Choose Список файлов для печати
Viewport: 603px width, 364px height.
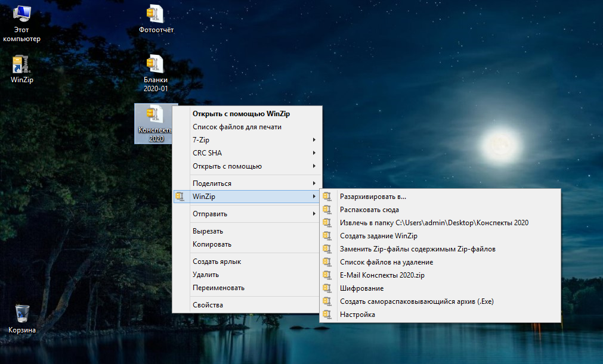[246, 127]
